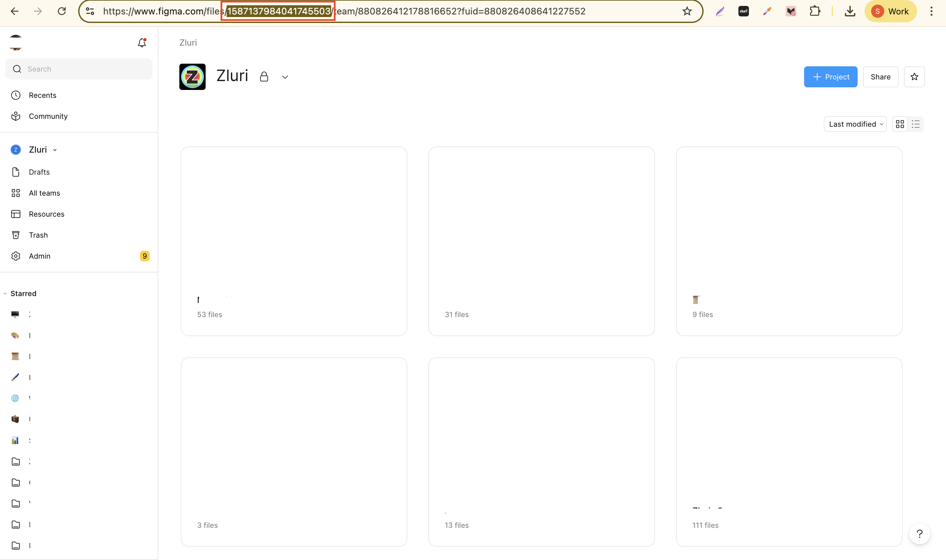Screen dimensions: 946x560
Task: Click the Share button
Action: click(x=880, y=77)
